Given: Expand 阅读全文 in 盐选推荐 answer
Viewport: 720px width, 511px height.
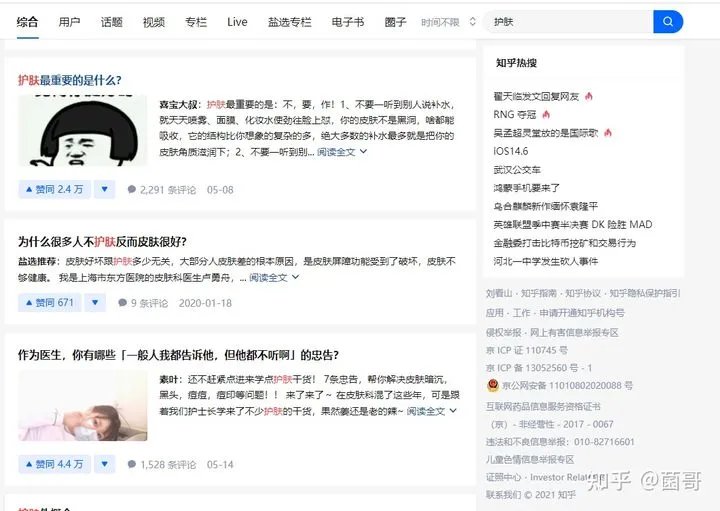Looking at the screenshot, I should click(274, 277).
